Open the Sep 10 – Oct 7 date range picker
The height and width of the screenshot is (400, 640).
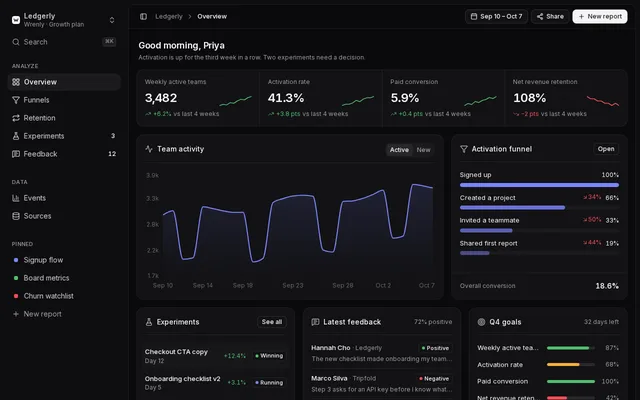click(496, 16)
